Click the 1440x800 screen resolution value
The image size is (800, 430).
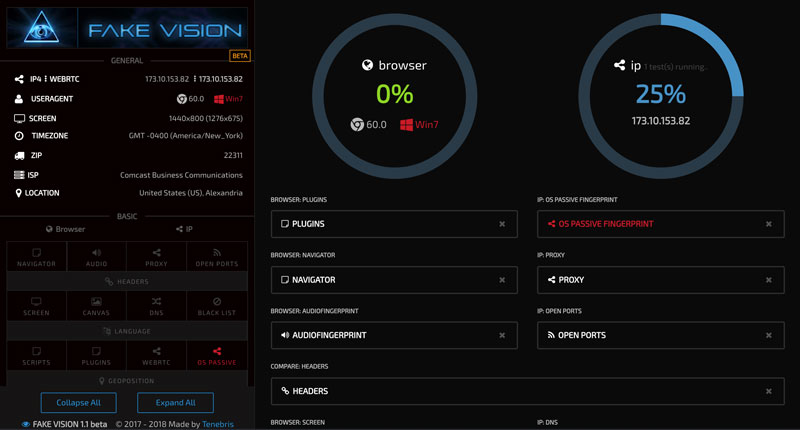[206, 118]
